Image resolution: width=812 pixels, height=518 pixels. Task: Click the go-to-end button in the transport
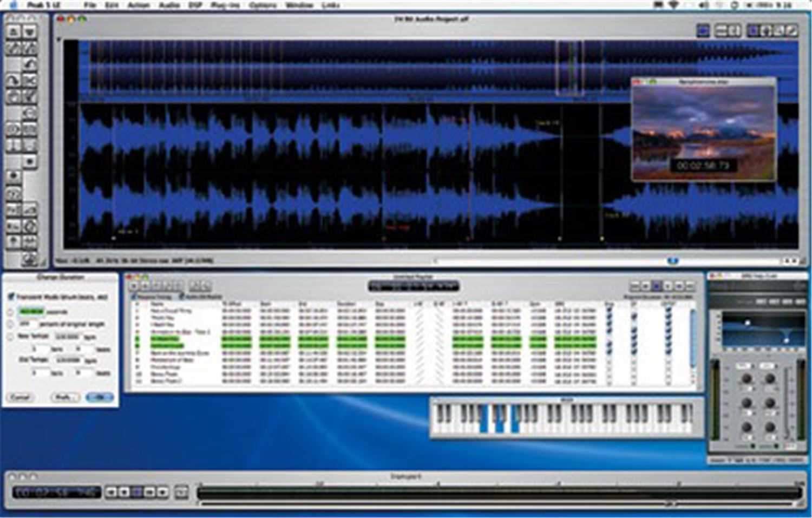pyautogui.click(x=150, y=492)
